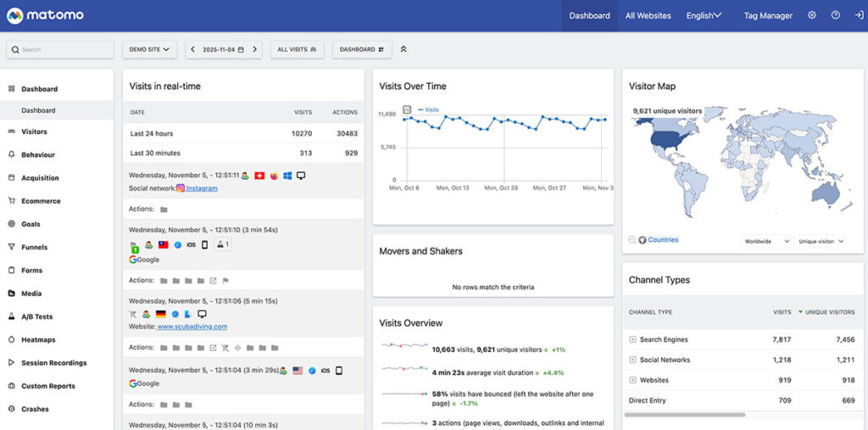
Task: Open the www.scubadiving.com link
Action: click(192, 327)
